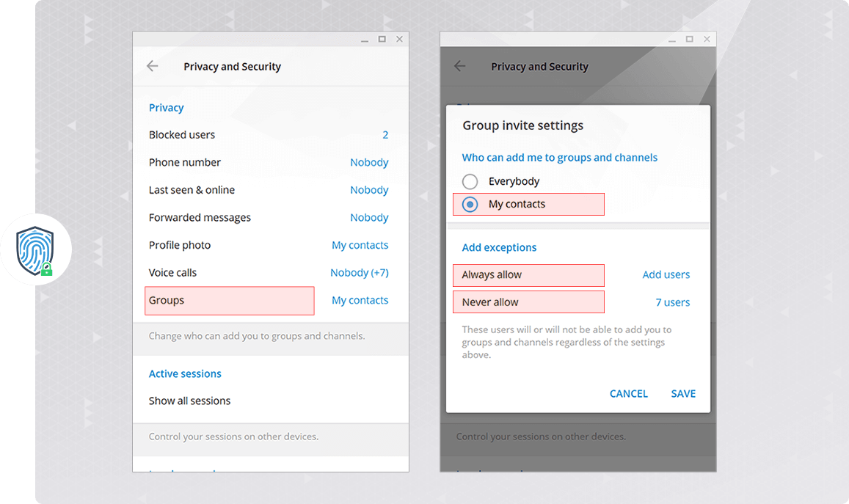Select the My contacts radio option
This screenshot has width=849, height=504.
pyautogui.click(x=470, y=204)
